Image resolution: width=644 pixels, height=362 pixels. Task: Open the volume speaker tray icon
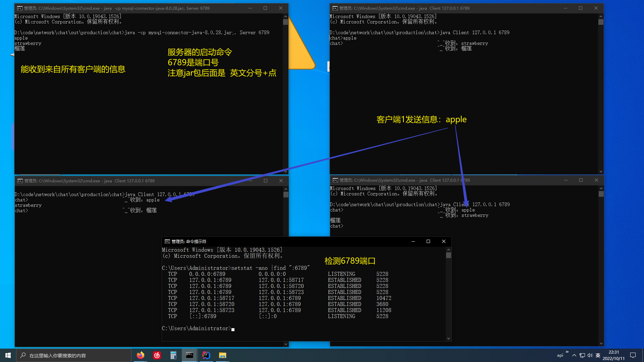590,355
